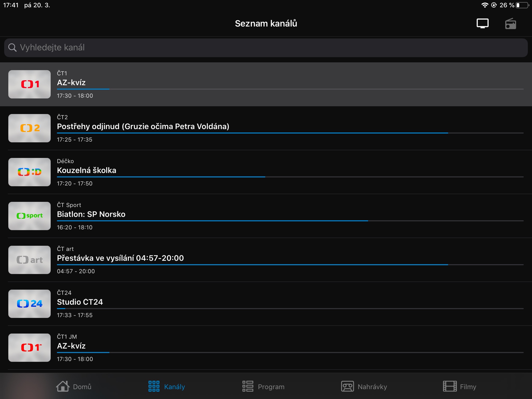Play Biatlon: SP Norsko programme
Screen dimensions: 532x399
[91, 214]
